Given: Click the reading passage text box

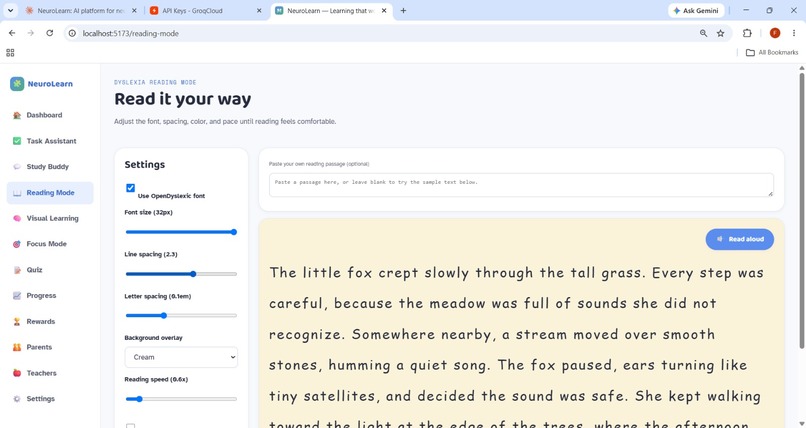Looking at the screenshot, I should tap(521, 185).
